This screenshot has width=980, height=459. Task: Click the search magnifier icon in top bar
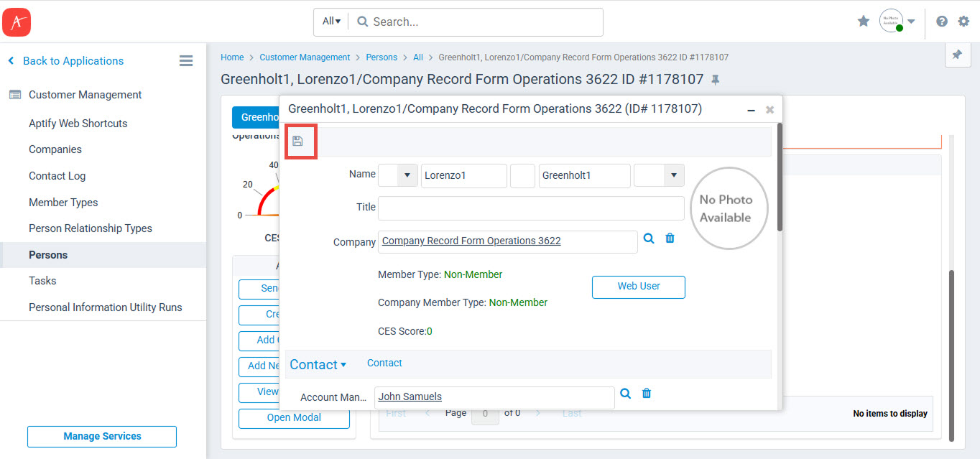tap(363, 22)
